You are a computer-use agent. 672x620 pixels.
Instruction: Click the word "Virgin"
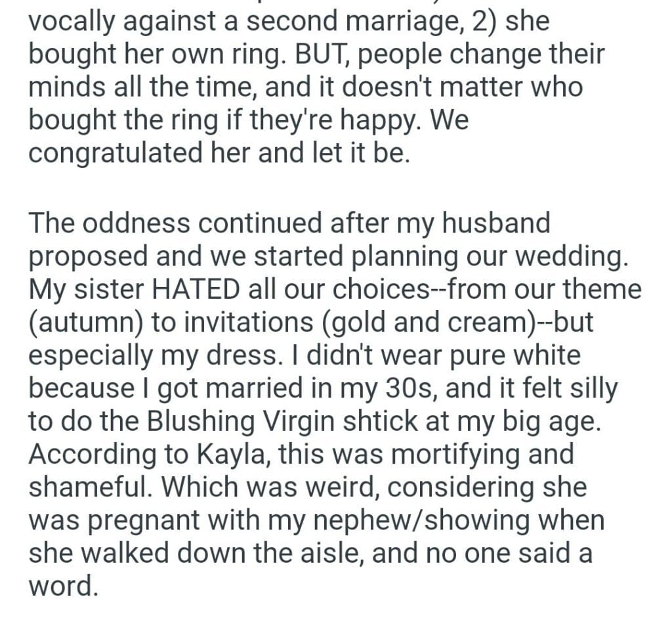click(306, 420)
